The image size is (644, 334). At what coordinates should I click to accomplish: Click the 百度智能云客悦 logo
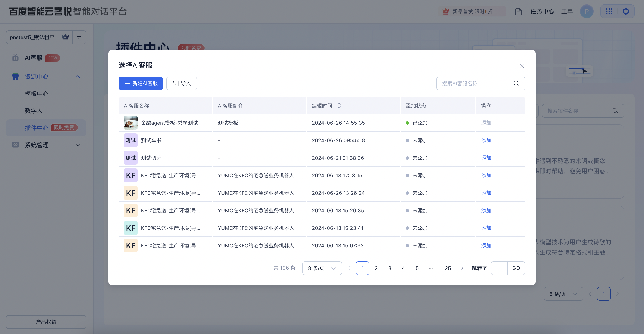click(41, 12)
